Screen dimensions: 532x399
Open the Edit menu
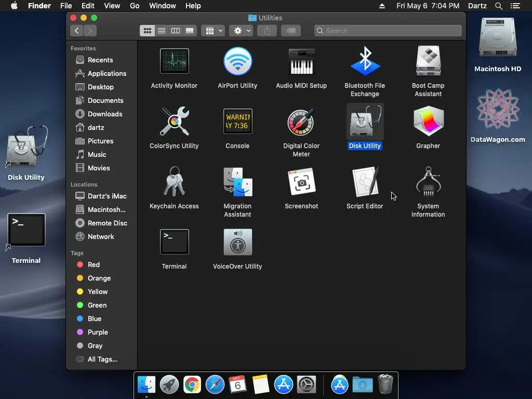point(88,6)
